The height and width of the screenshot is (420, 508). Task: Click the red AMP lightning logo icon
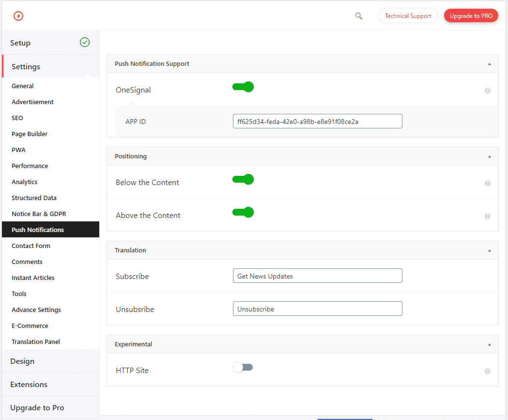[x=18, y=16]
